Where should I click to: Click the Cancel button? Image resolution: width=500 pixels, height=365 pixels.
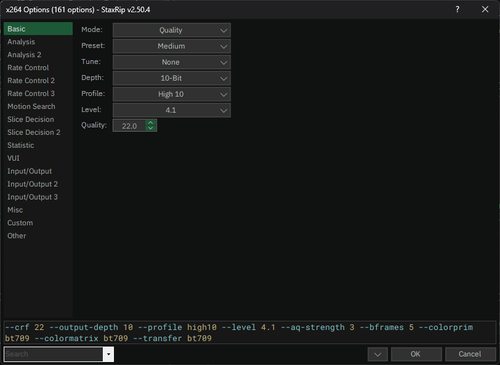click(470, 354)
